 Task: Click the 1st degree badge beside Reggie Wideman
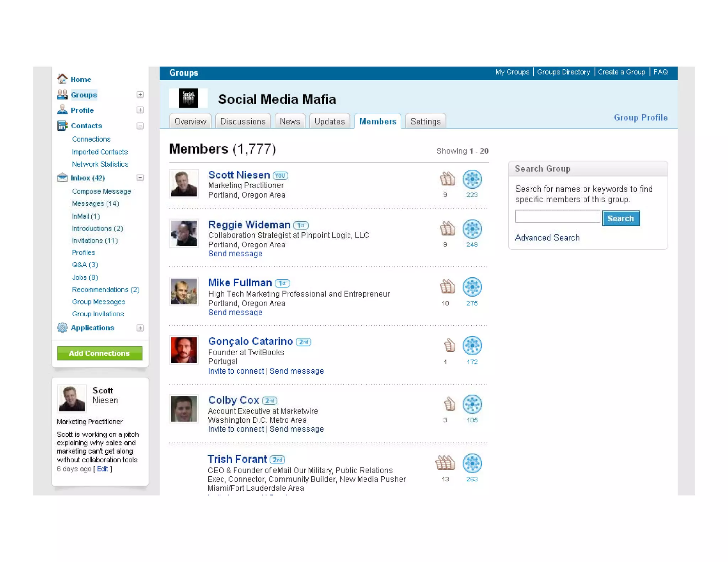tap(301, 225)
